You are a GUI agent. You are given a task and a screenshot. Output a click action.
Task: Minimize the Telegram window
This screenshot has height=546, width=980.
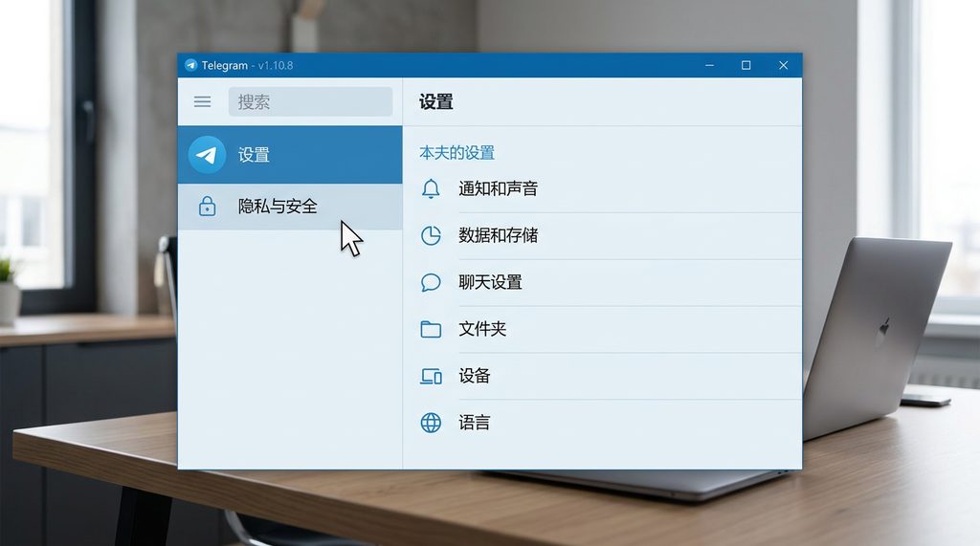tap(709, 65)
